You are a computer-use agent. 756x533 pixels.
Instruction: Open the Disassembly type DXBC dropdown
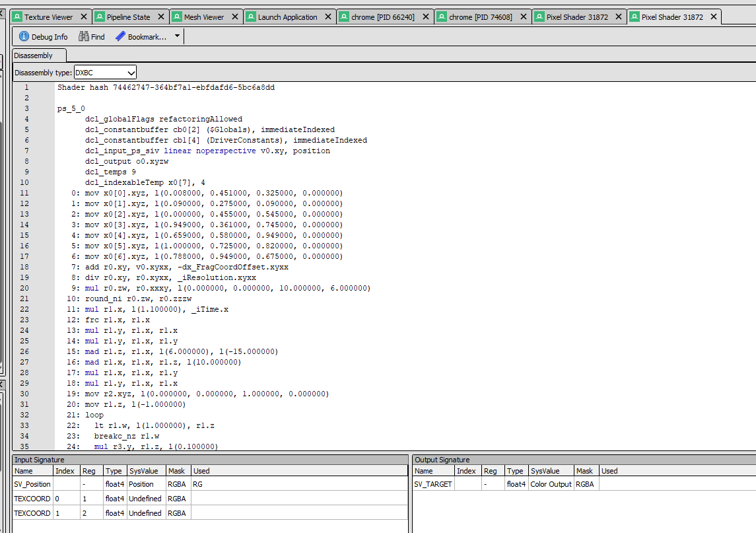click(x=105, y=73)
